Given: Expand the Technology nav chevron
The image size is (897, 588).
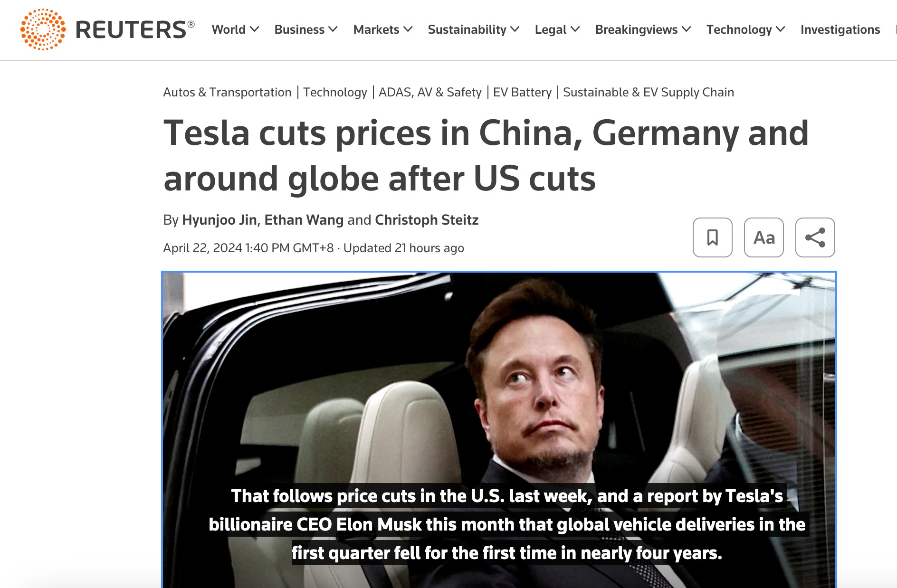Looking at the screenshot, I should click(781, 29).
